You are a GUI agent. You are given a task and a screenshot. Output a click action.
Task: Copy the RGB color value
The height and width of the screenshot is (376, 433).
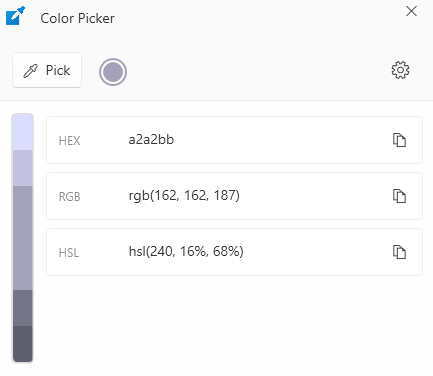[x=399, y=196]
